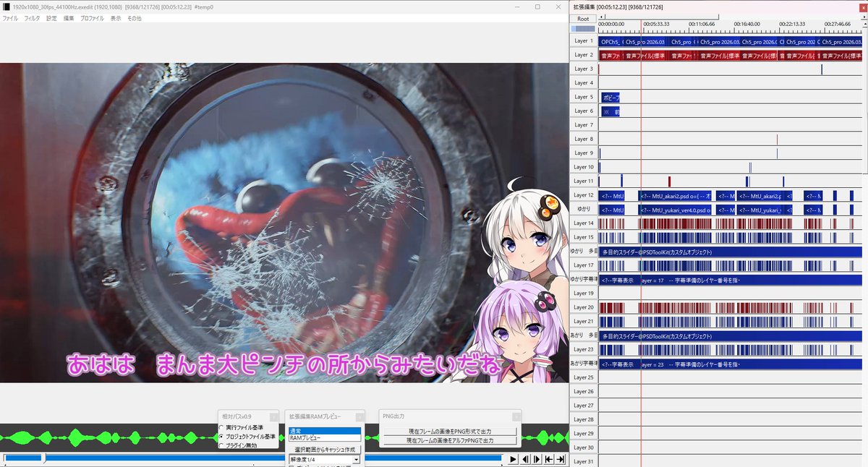This screenshot has width=868, height=467.
Task: Toggle visibility of Layer 31
Action: (x=583, y=461)
